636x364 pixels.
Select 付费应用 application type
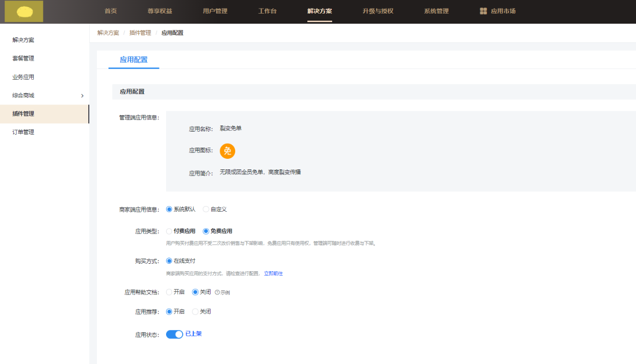pyautogui.click(x=169, y=231)
